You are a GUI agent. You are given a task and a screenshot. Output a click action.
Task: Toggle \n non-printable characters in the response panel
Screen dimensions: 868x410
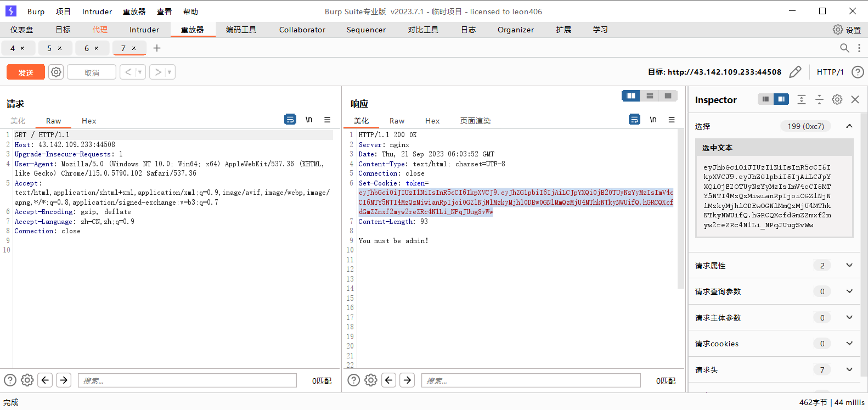(653, 119)
